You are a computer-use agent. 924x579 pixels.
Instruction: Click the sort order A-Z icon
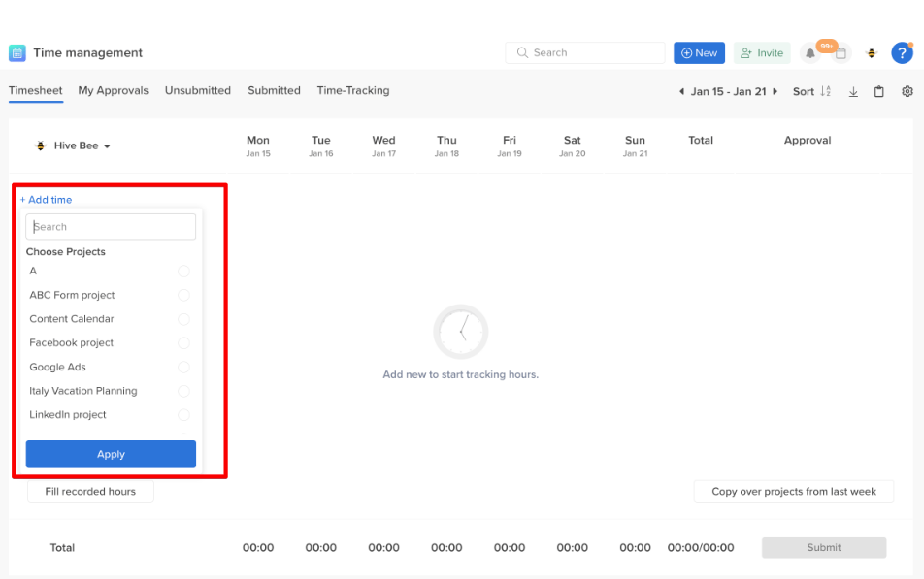(x=826, y=91)
